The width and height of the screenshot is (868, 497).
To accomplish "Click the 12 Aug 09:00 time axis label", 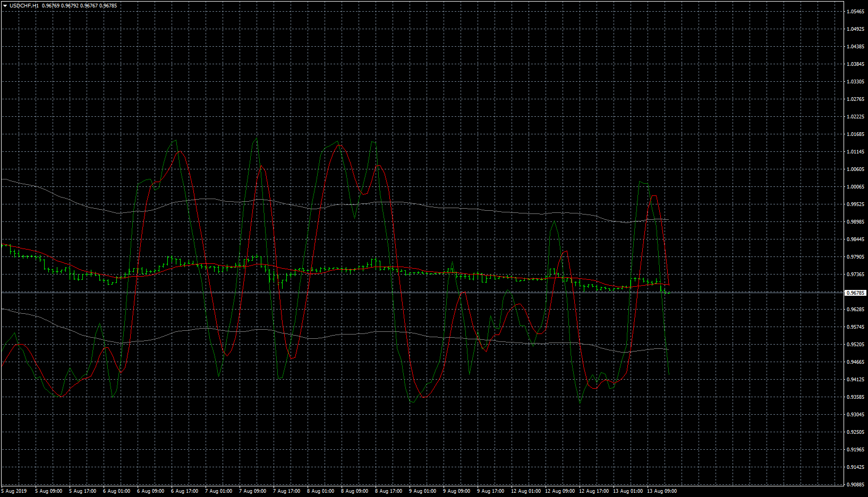I will pyautogui.click(x=560, y=491).
